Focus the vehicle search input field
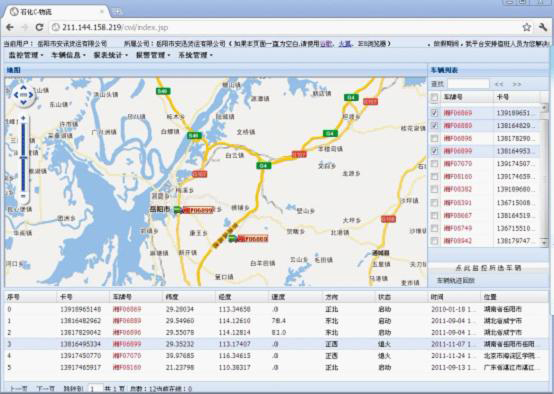 pyautogui.click(x=468, y=84)
